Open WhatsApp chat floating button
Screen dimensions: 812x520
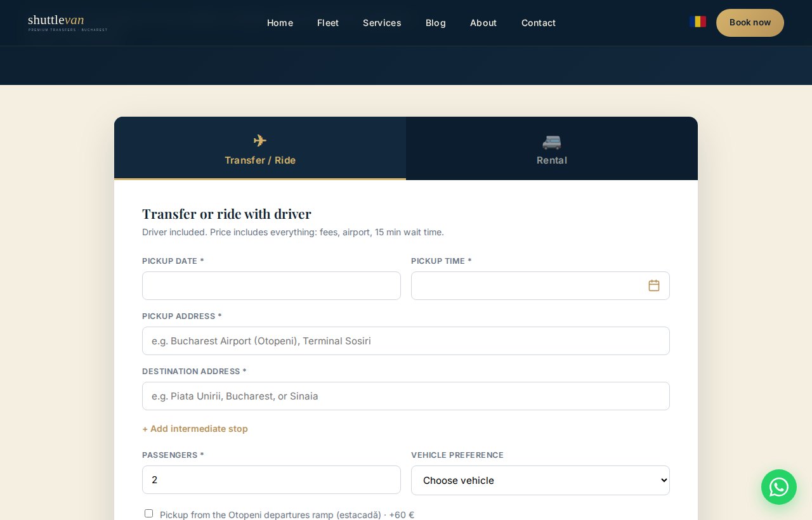(779, 487)
